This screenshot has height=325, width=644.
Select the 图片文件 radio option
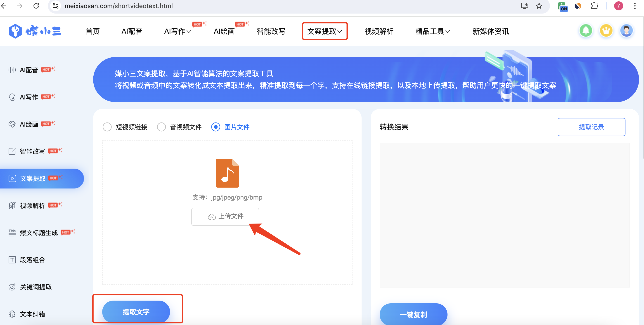point(216,127)
